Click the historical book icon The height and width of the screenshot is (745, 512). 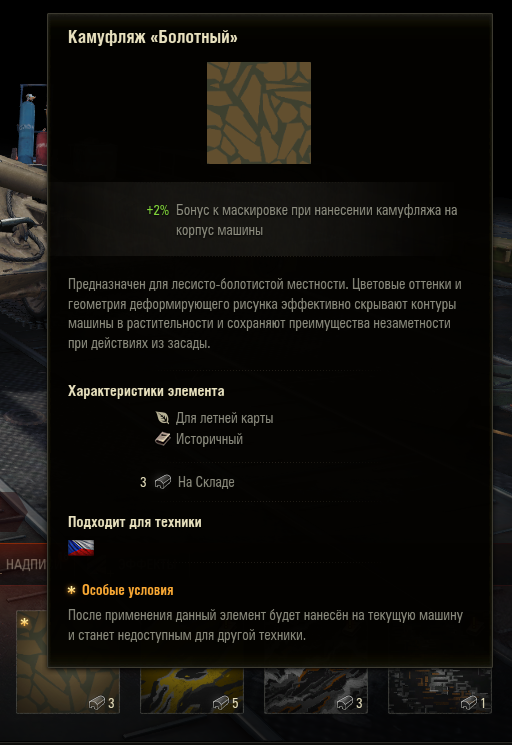click(x=162, y=439)
